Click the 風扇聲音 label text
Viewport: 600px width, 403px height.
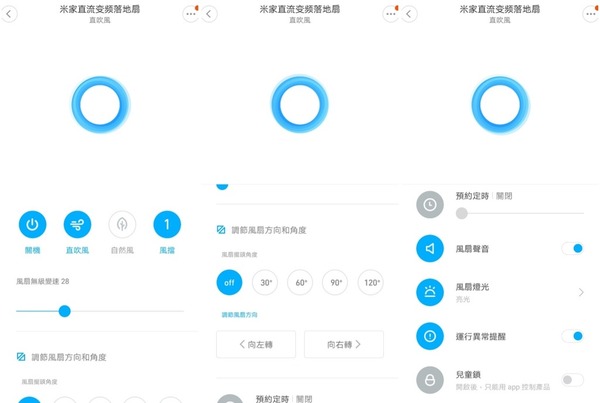point(472,249)
